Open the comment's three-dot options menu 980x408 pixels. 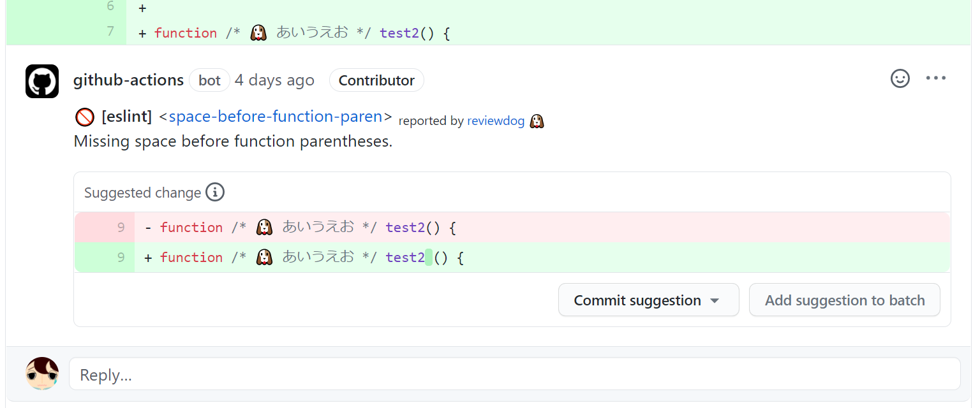click(935, 78)
